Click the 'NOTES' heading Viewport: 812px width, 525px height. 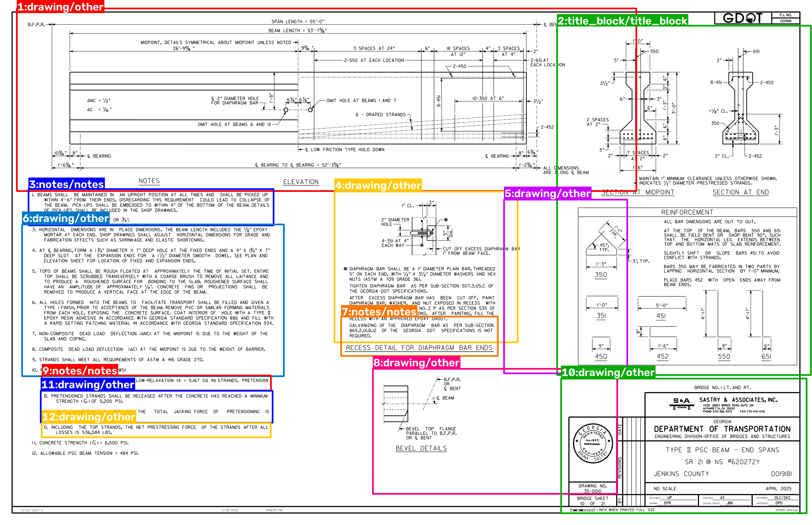pos(149,181)
